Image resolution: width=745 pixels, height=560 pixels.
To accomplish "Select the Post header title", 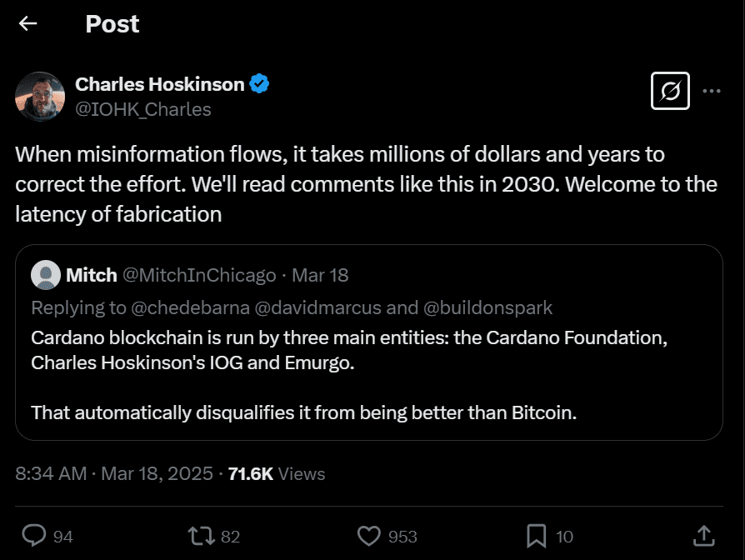I will point(112,23).
